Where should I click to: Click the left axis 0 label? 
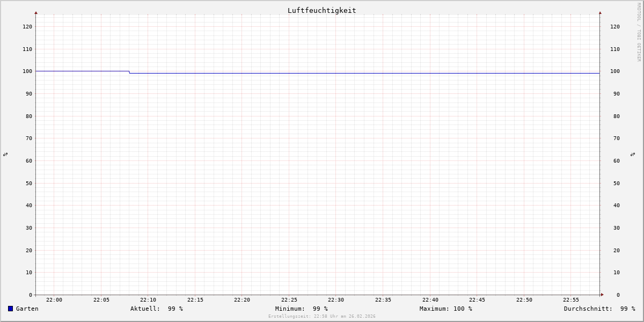click(31, 295)
